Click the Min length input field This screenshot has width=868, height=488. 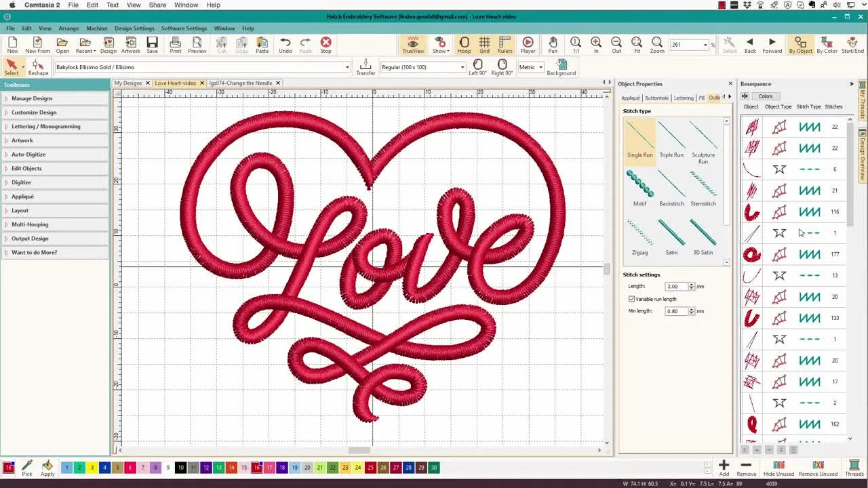click(x=676, y=311)
